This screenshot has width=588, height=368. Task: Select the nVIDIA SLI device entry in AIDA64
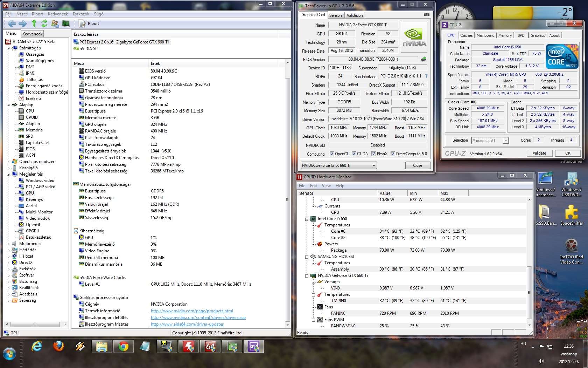(x=89, y=49)
